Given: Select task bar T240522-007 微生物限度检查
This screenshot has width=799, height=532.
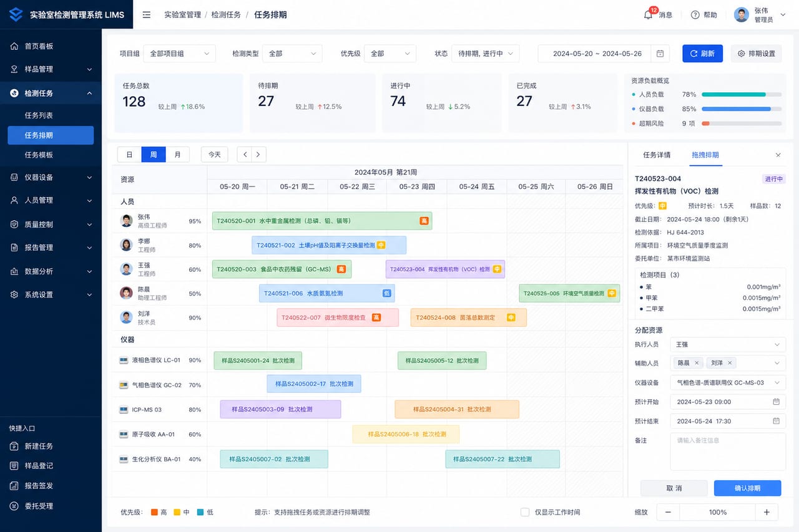Looking at the screenshot, I should coord(338,317).
